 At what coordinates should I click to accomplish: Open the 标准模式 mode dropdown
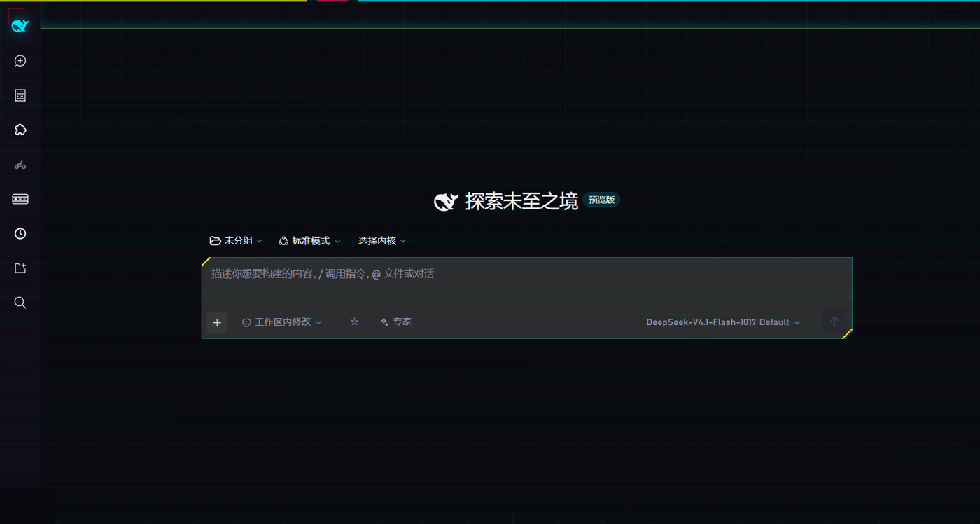(x=309, y=240)
